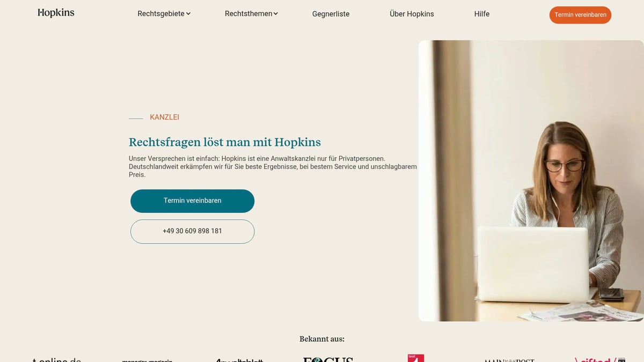Open the Hilfe page
Screen dimensions: 644x362
482,14
